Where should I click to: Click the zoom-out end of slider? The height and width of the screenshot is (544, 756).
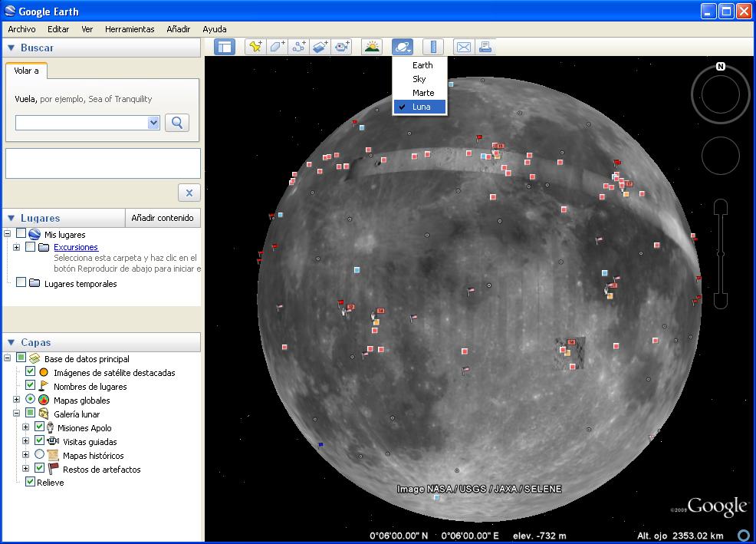[720, 302]
